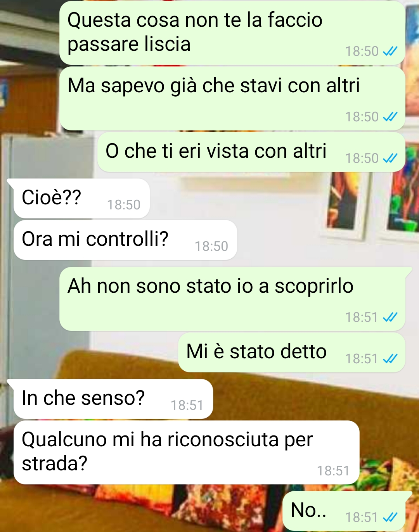Tap the 'Ora mi controlli?' message bubble
The image size is (419, 532).
click(x=125, y=240)
